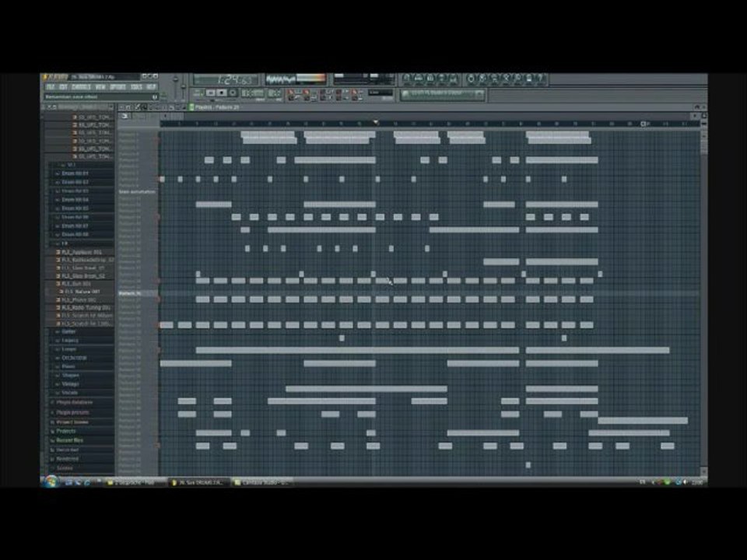The image size is (747, 560).
Task: Open the TOOLS menu
Action: pyautogui.click(x=136, y=87)
